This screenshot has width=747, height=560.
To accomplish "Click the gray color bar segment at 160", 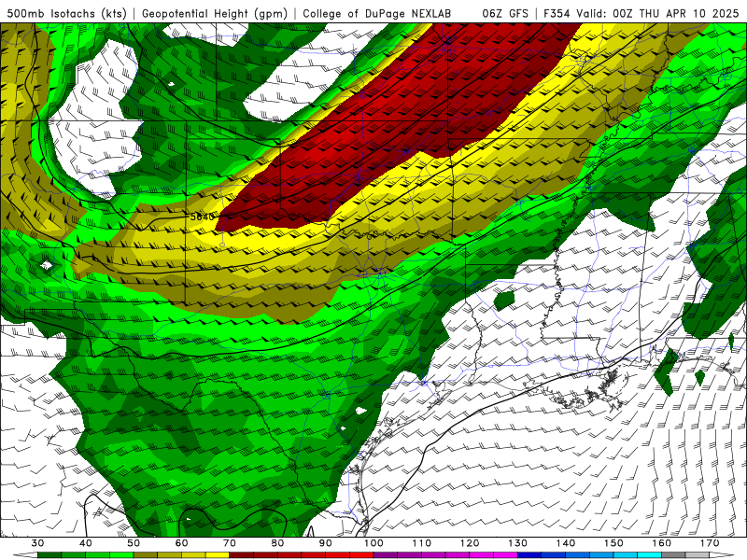I will pyautogui.click(x=673, y=555).
